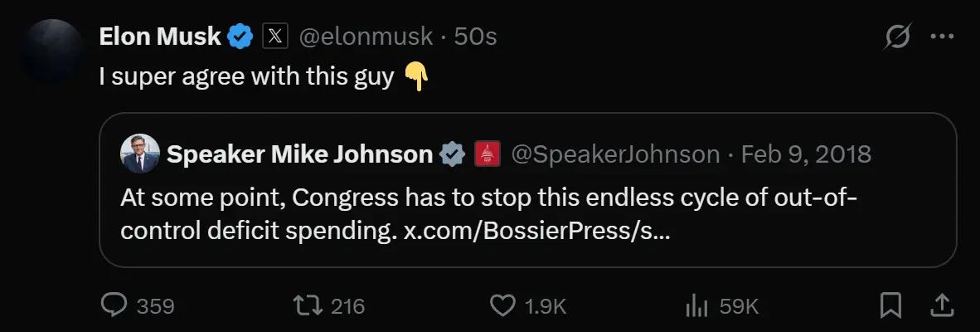This screenshot has height=332, width=980.
Task: Like the tweet with the heart icon
Action: [x=502, y=305]
